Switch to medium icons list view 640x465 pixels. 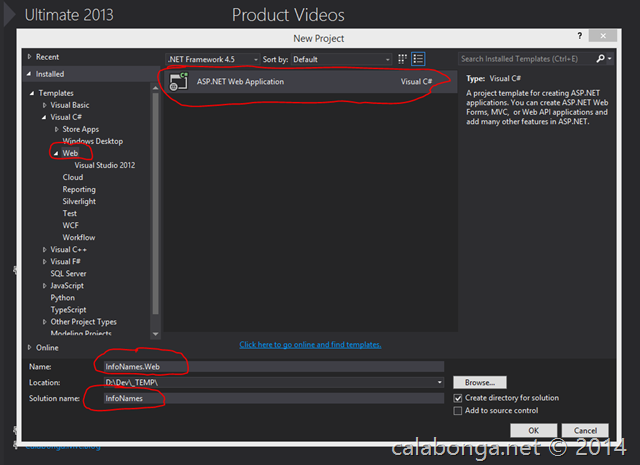(418, 59)
